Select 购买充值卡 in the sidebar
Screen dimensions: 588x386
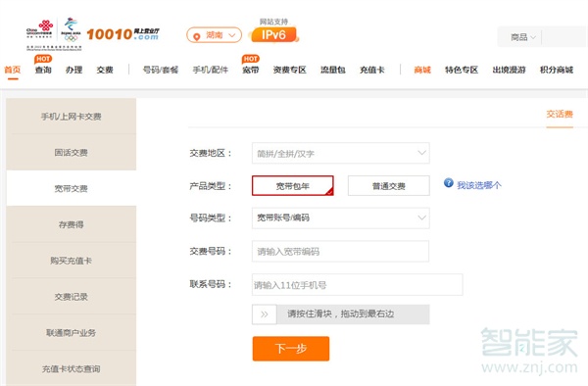pyautogui.click(x=71, y=261)
